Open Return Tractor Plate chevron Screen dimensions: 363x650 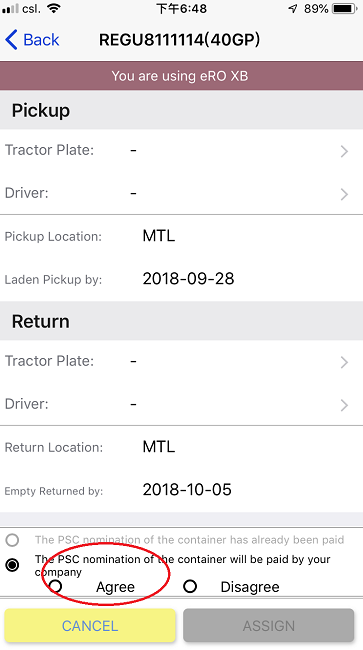click(344, 362)
